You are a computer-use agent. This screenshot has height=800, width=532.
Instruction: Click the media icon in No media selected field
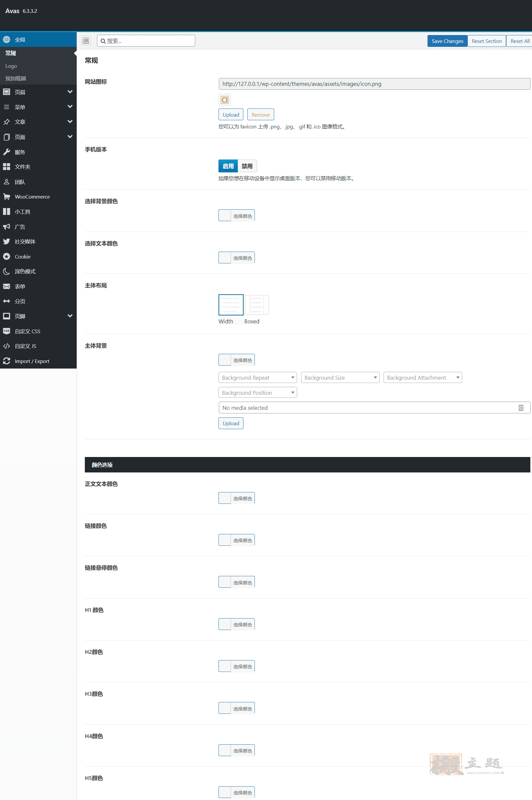click(521, 408)
